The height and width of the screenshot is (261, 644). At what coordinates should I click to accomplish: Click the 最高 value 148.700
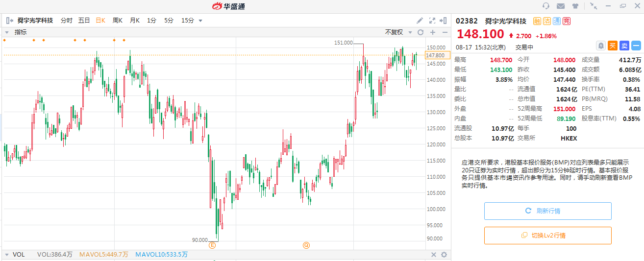(x=501, y=60)
